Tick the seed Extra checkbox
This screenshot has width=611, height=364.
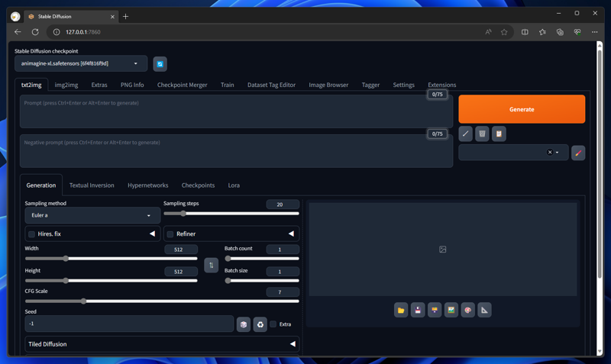[x=273, y=324]
